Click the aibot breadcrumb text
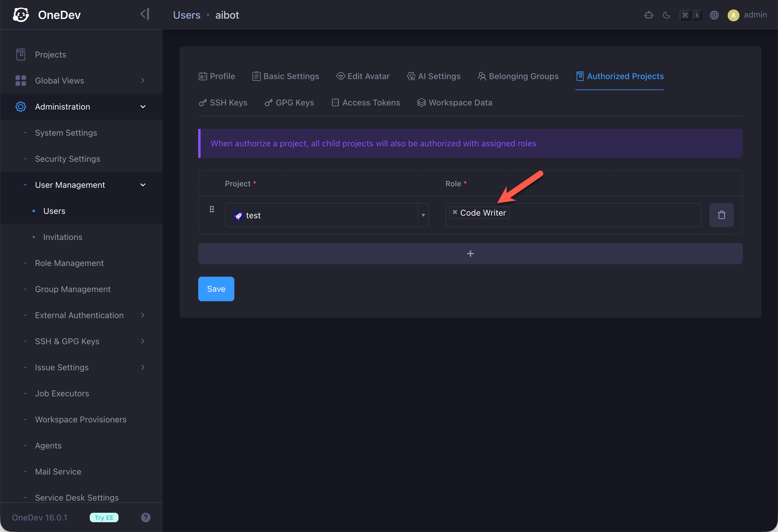The height and width of the screenshot is (532, 778). coord(227,15)
